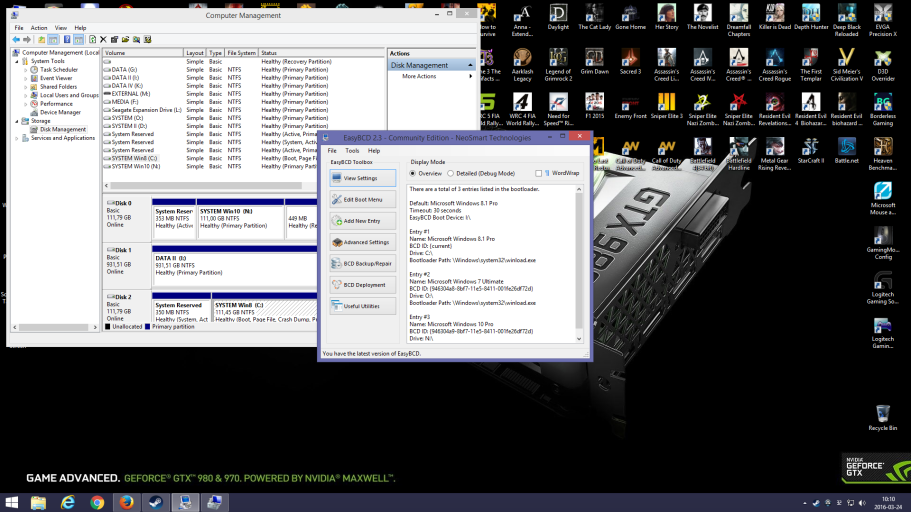Open the File menu in Computer Management
Image resolution: width=911 pixels, height=512 pixels.
(x=19, y=28)
